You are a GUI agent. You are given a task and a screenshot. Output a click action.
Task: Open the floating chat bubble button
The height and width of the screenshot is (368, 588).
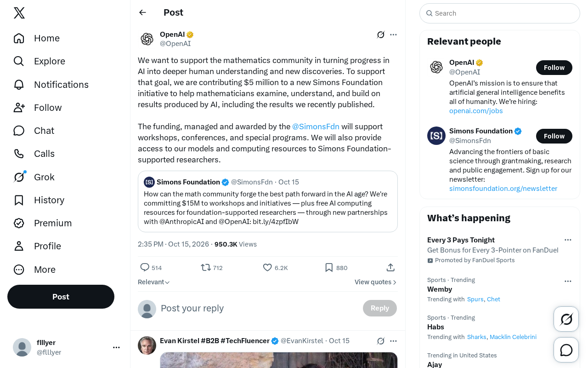[x=566, y=350]
